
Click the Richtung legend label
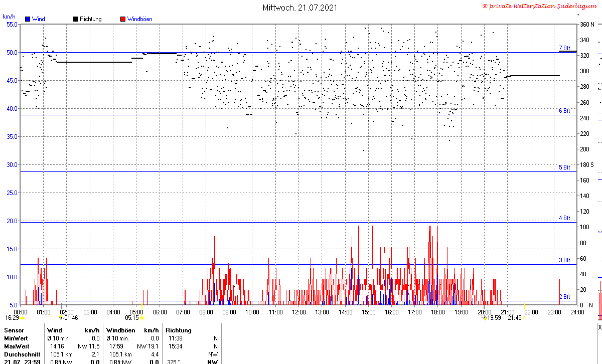91,19
